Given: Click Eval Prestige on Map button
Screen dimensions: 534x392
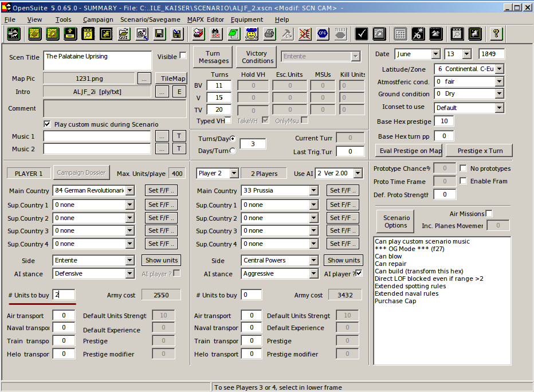Looking at the screenshot, I should point(409,151).
